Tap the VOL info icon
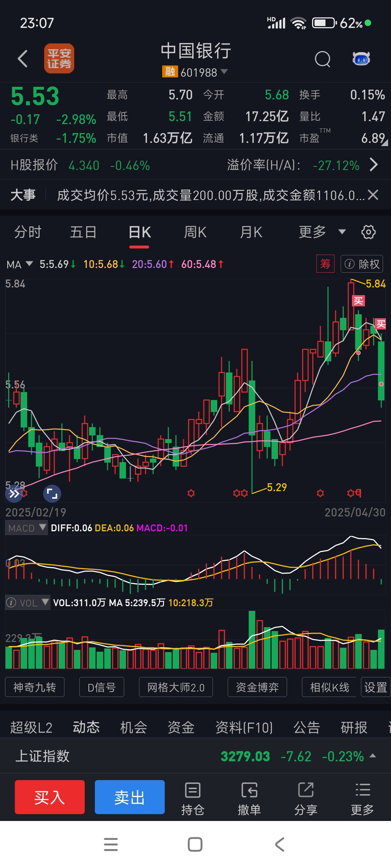The width and height of the screenshot is (391, 868). click(x=11, y=603)
